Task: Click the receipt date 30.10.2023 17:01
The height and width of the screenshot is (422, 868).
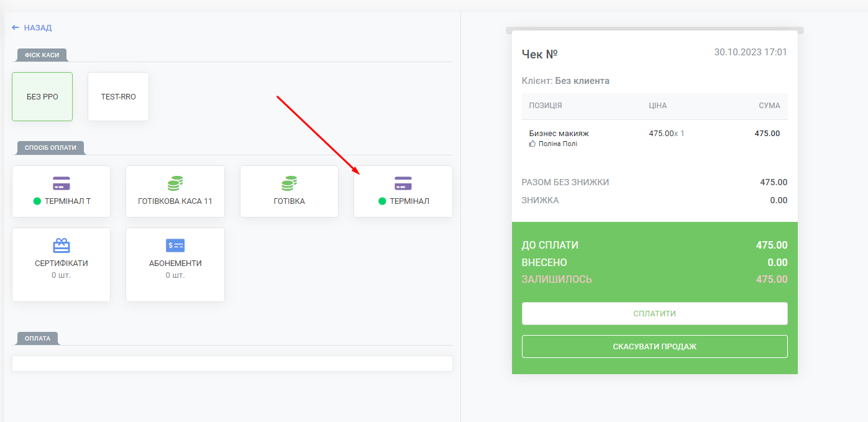Action: click(x=751, y=52)
